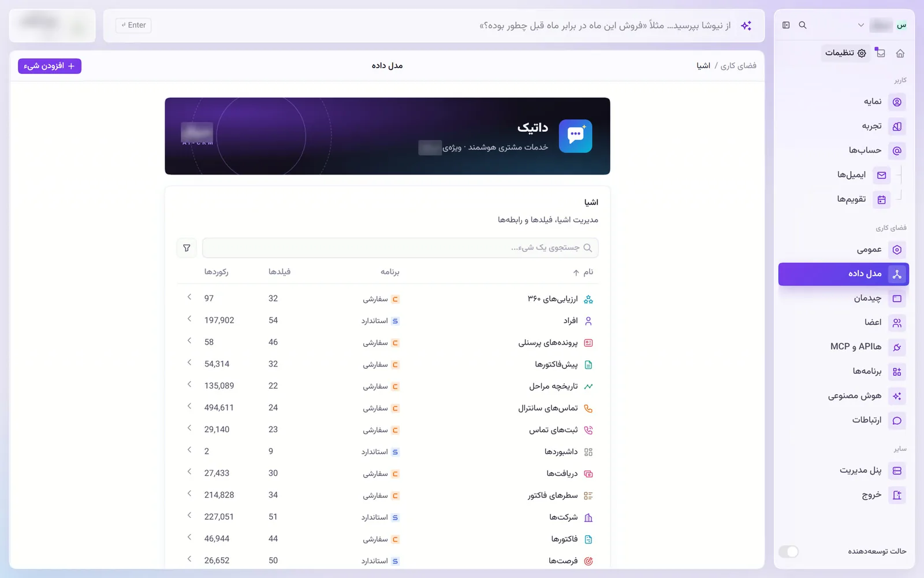
Task: Select مدل داده in the sidebar
Action: [843, 274]
